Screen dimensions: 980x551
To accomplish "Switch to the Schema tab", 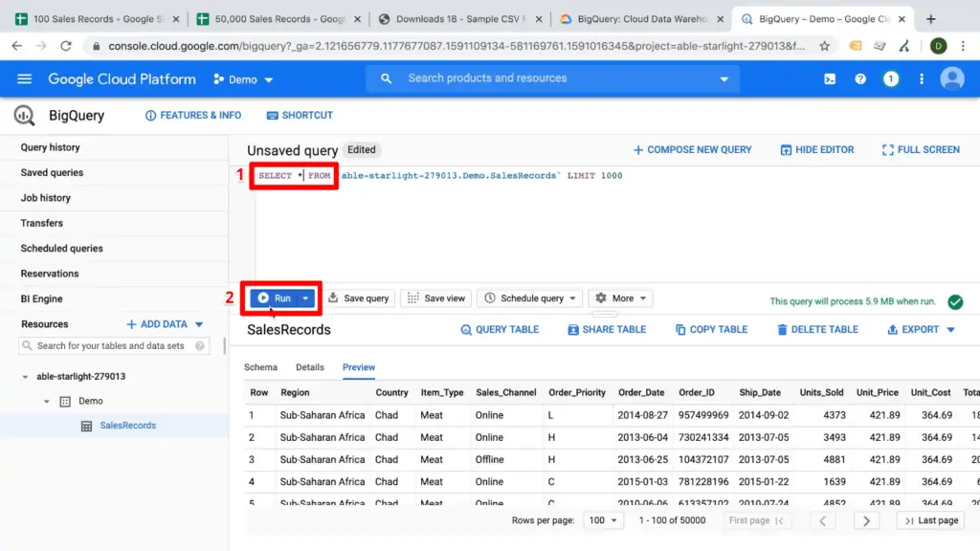I will point(258,366).
